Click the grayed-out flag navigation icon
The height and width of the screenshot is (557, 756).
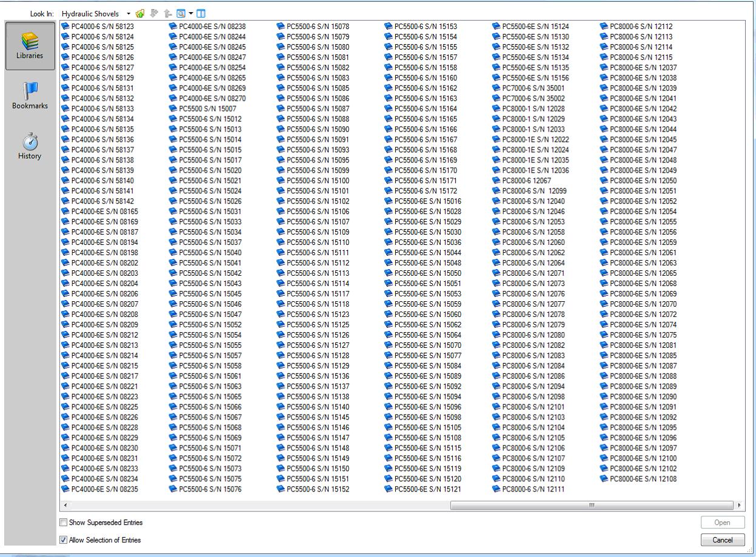pos(154,13)
